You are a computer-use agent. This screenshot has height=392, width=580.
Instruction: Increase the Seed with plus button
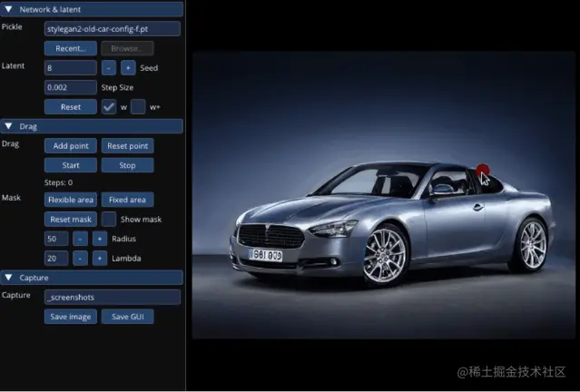click(128, 68)
